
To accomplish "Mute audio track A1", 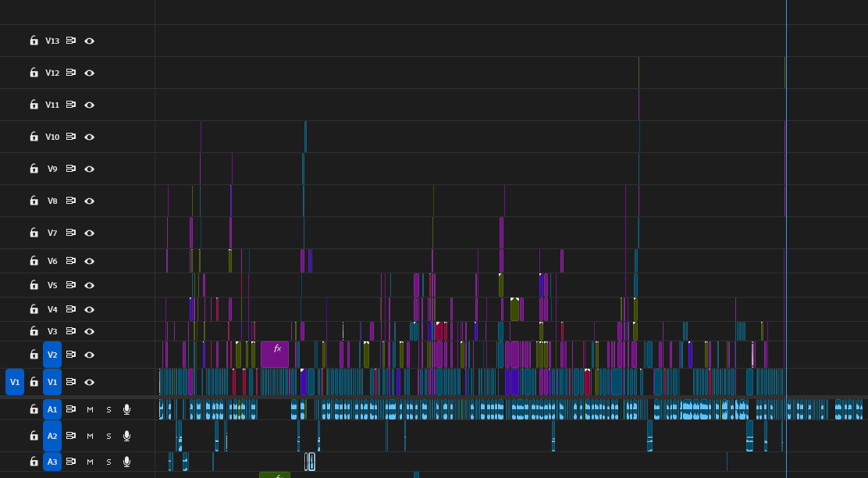I will pyautogui.click(x=91, y=410).
